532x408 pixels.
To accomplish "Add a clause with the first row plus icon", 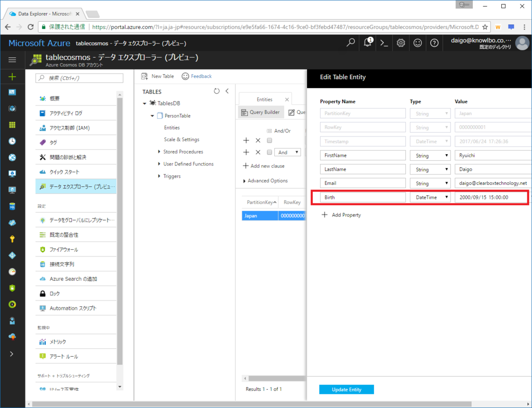I will 246,140.
